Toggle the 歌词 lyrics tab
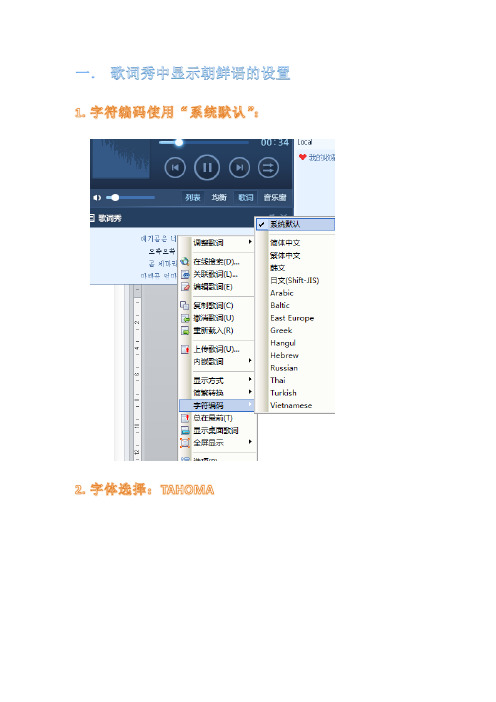Image resolution: width=496 pixels, height=702 pixels. coord(245,197)
